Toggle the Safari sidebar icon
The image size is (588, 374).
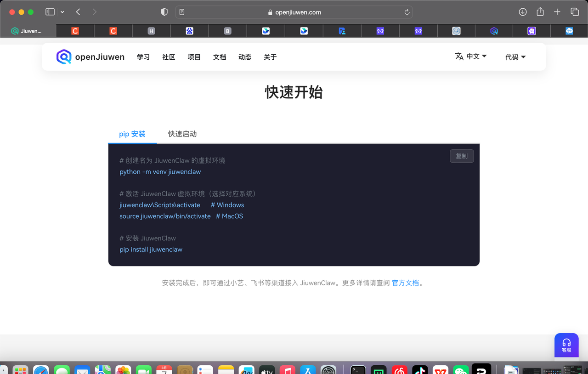coord(50,12)
